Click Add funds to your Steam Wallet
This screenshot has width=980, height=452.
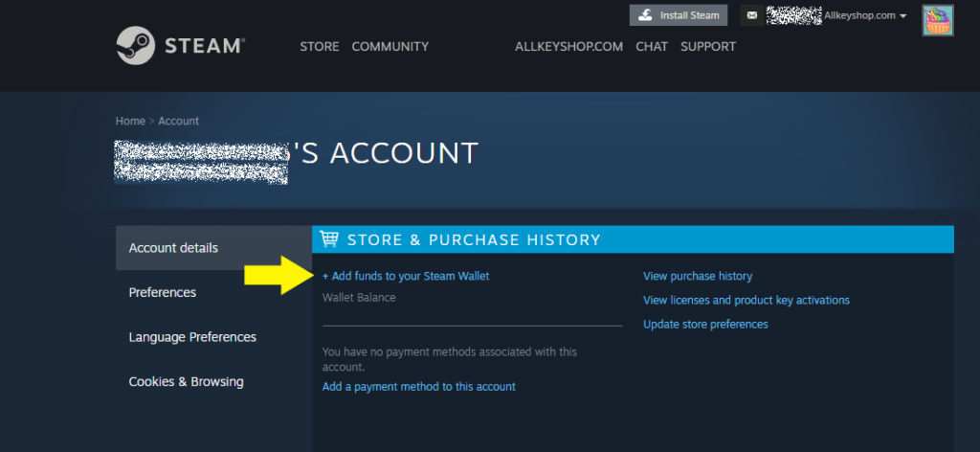406,276
